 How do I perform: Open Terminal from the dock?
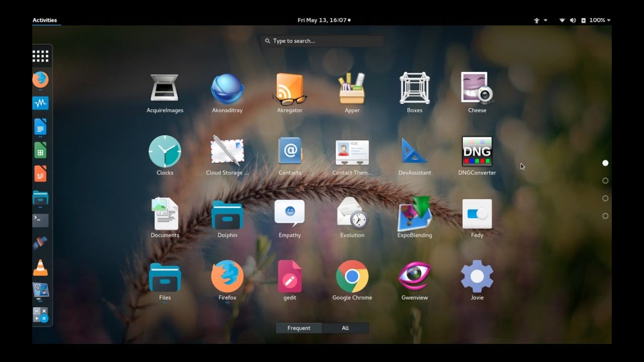pyautogui.click(x=41, y=220)
